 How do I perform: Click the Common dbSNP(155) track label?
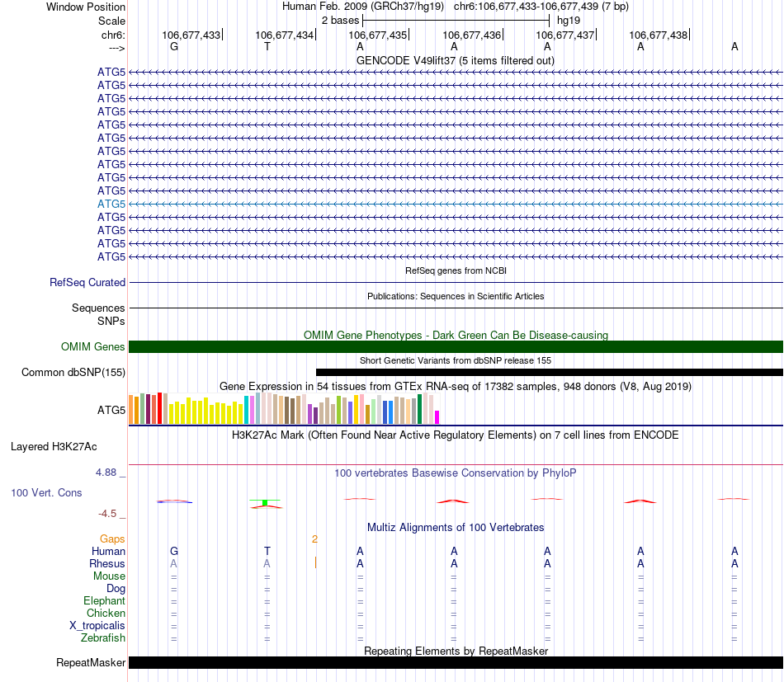pyautogui.click(x=73, y=372)
